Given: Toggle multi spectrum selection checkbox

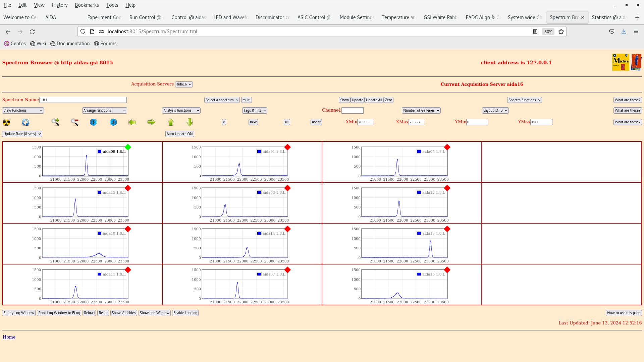Looking at the screenshot, I should (x=247, y=100).
